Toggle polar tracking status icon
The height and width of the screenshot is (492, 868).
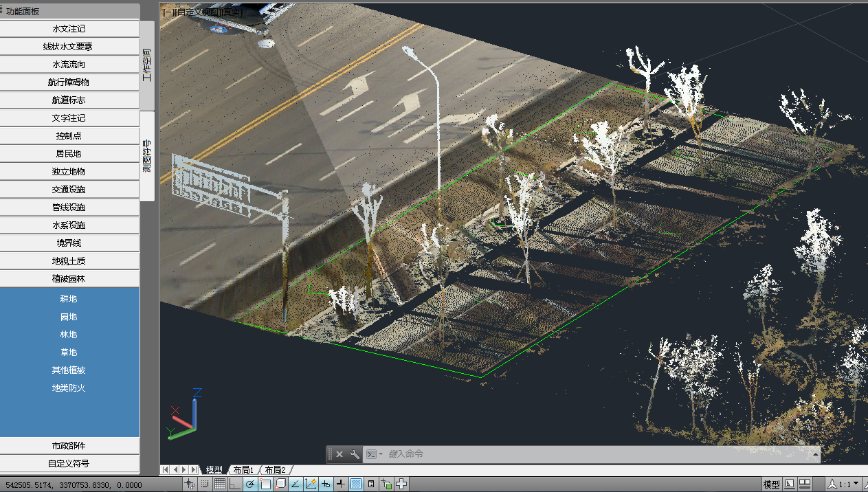point(250,484)
